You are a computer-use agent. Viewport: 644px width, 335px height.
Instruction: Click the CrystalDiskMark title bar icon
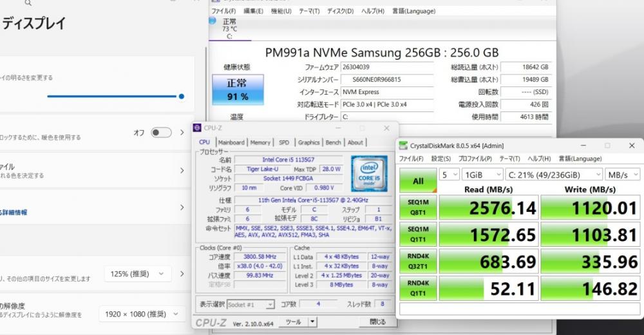pyautogui.click(x=404, y=146)
